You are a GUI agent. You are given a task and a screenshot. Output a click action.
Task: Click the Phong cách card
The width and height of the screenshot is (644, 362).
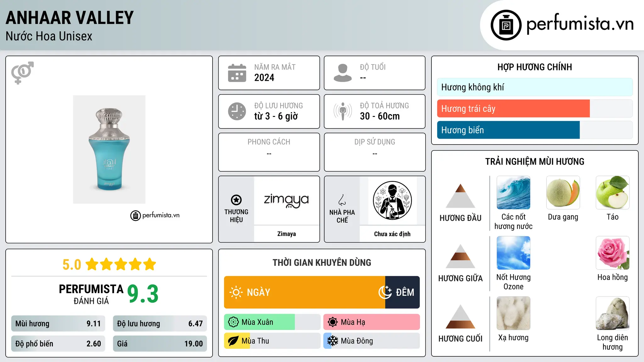[x=269, y=152]
